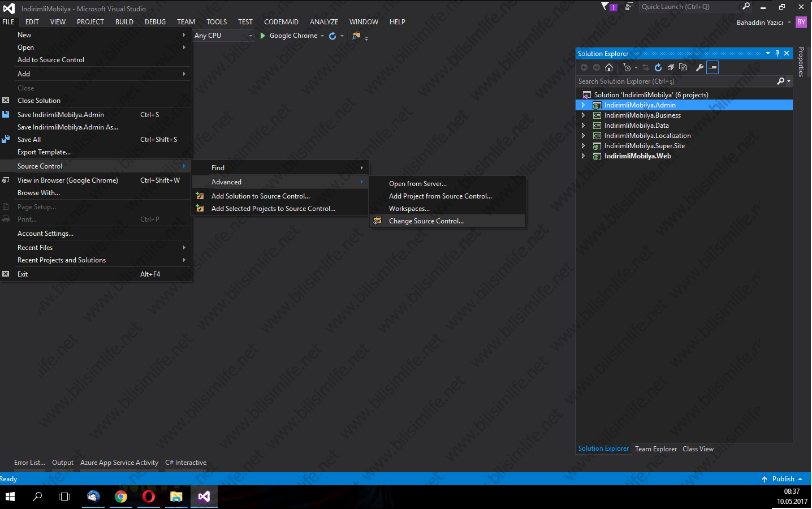This screenshot has width=812, height=509.
Task: Expand the Recent Files submenu
Action: tap(96, 248)
